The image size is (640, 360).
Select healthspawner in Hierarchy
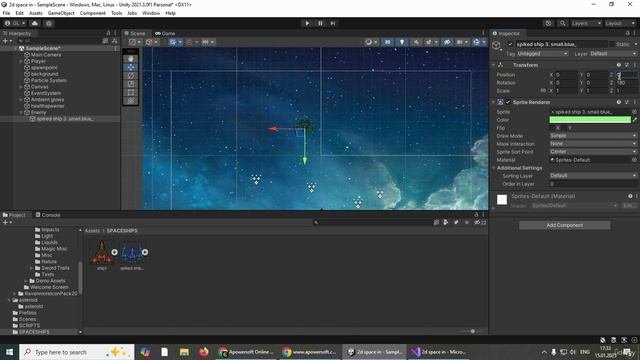(47, 106)
